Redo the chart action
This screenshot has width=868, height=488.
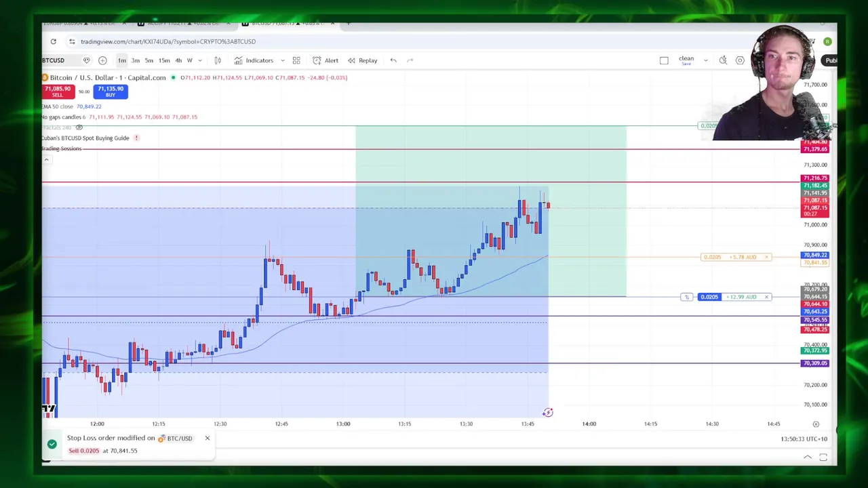pyautogui.click(x=410, y=60)
